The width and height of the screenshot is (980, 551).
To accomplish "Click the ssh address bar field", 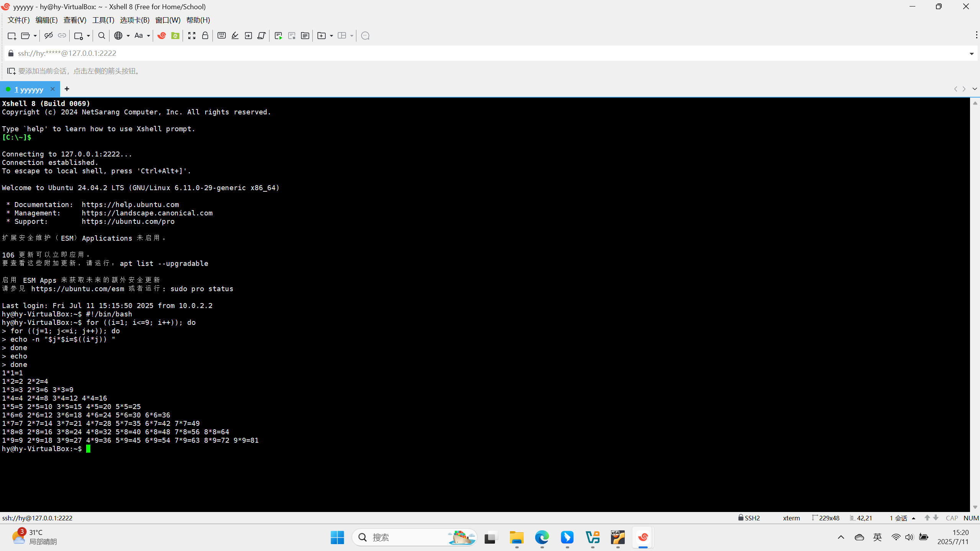I will (459, 53).
